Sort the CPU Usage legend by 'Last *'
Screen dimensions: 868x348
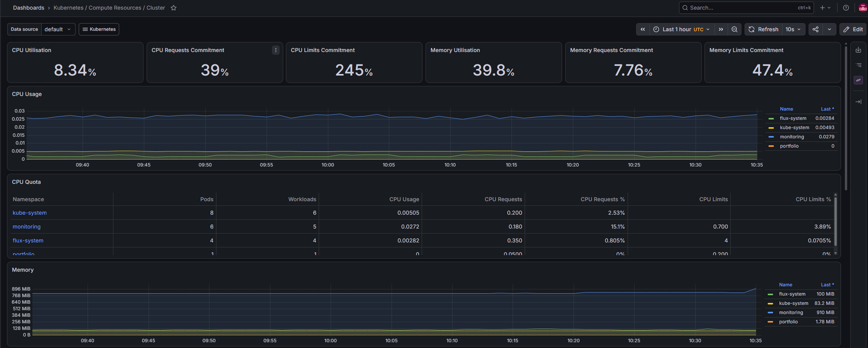pos(827,109)
